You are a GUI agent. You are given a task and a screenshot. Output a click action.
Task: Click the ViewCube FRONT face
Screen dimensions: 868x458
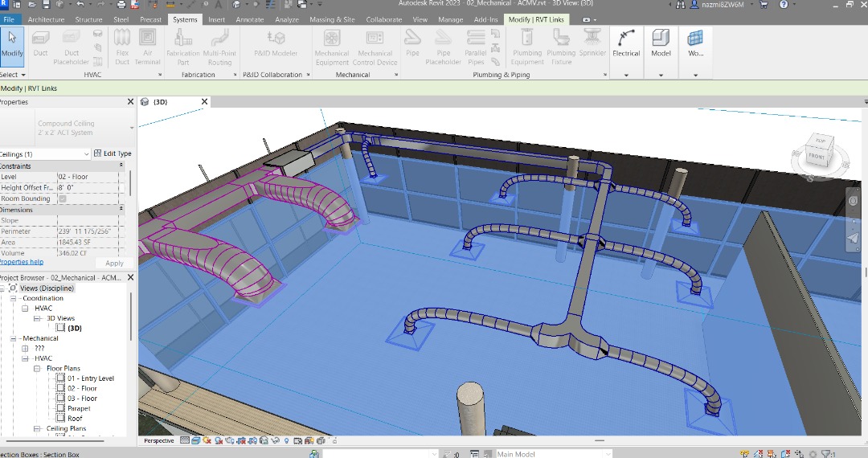coord(817,156)
